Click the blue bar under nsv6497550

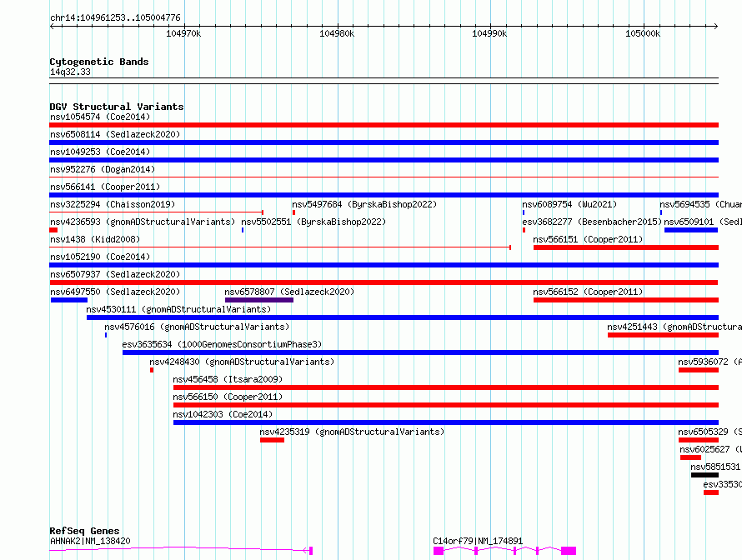coord(69,300)
